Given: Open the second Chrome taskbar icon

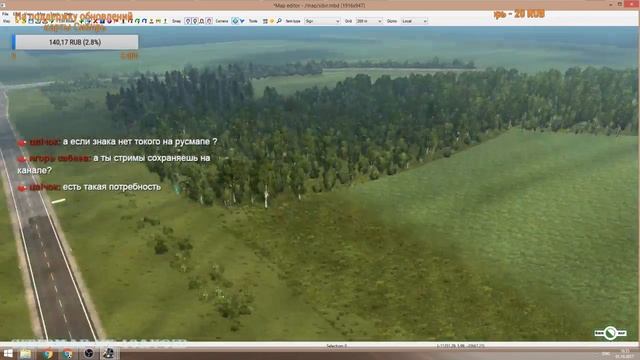Looking at the screenshot, I should (x=68, y=353).
